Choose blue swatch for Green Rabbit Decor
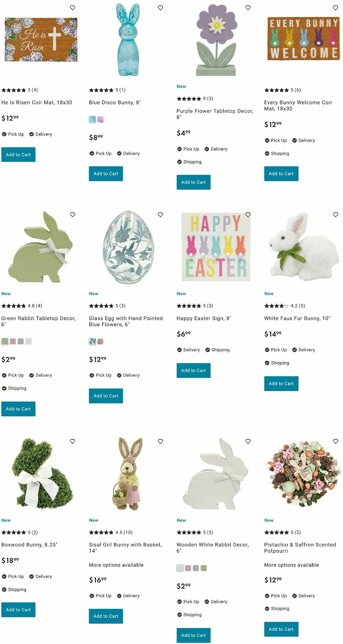 click(x=21, y=341)
